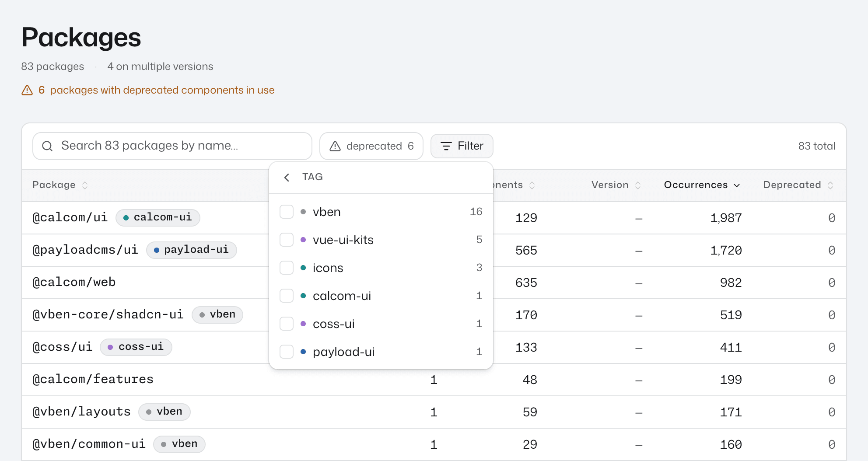Screen dimensions: 868x461
Task: Click the 83 total label
Action: coord(816,146)
